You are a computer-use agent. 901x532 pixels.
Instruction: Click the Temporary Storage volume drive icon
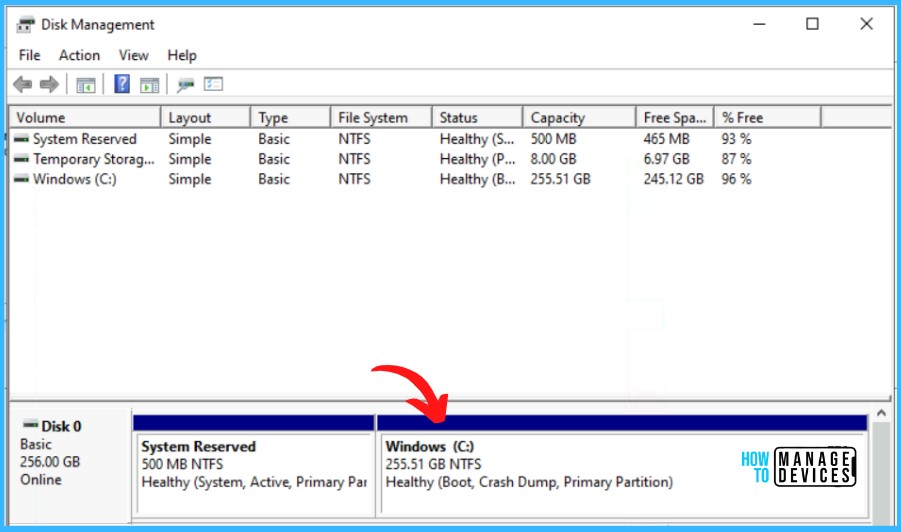pyautogui.click(x=21, y=159)
